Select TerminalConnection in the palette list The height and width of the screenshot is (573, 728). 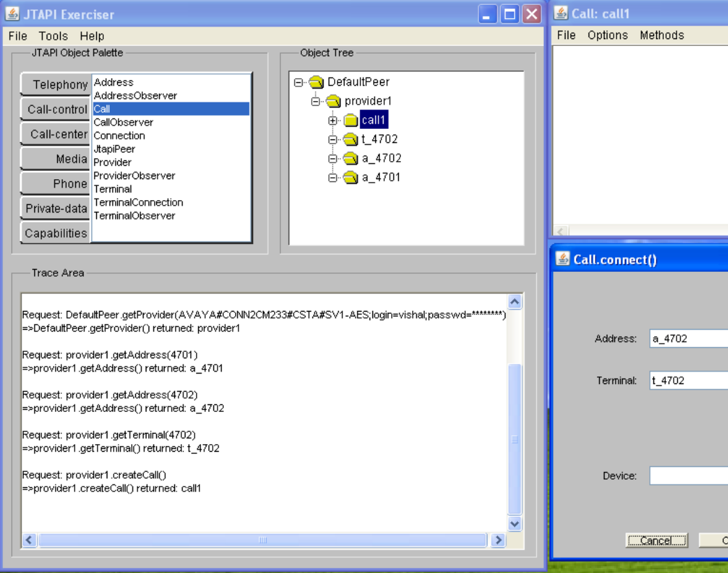[171, 202]
